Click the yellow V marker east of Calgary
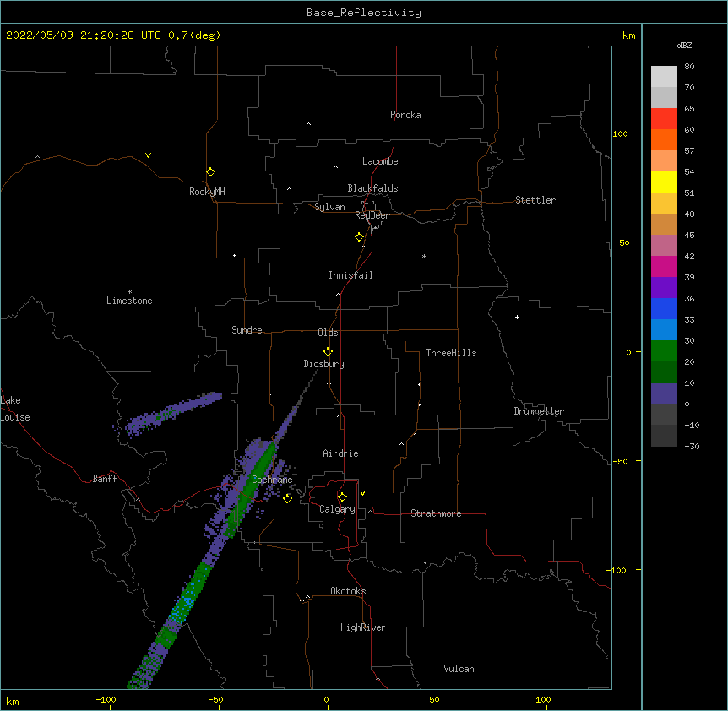Image resolution: width=728 pixels, height=711 pixels. coord(362,493)
